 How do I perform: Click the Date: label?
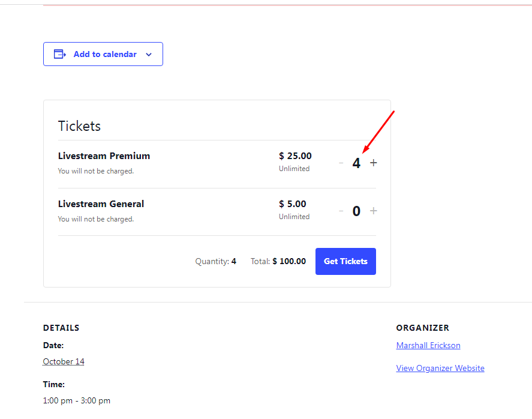click(53, 345)
